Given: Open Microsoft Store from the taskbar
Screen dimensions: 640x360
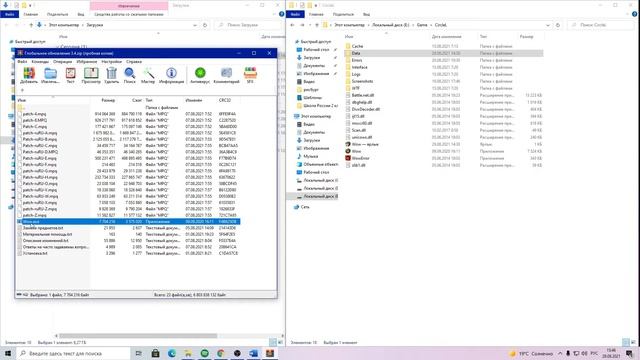Looking at the screenshot, I should 156,353.
